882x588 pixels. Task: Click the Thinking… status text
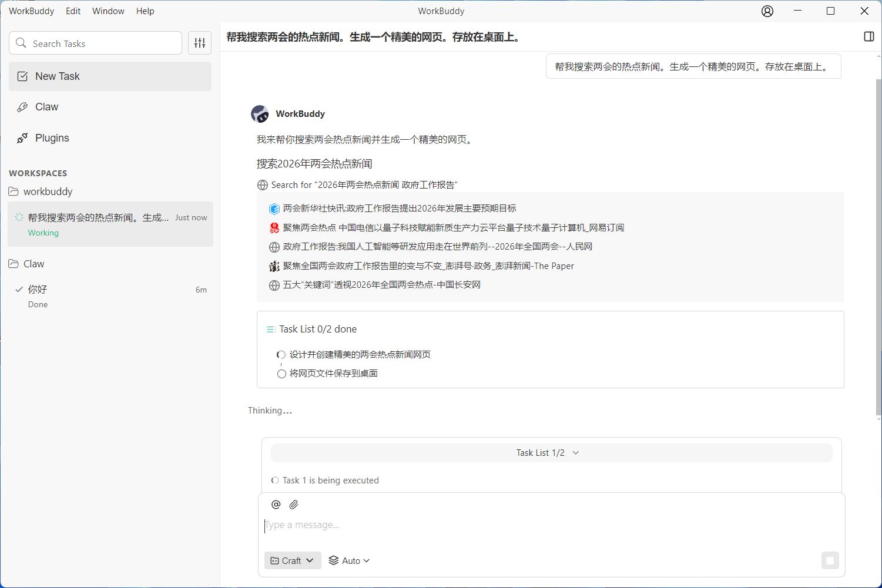coord(270,411)
